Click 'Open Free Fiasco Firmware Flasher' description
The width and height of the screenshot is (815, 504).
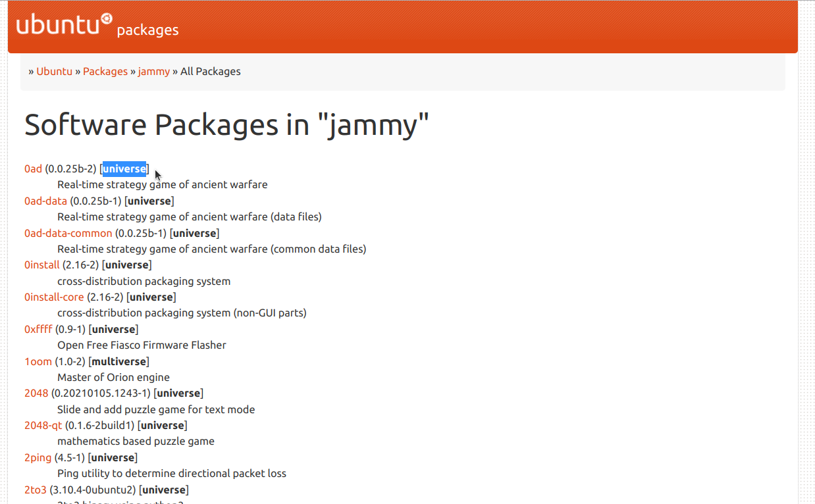tap(142, 345)
